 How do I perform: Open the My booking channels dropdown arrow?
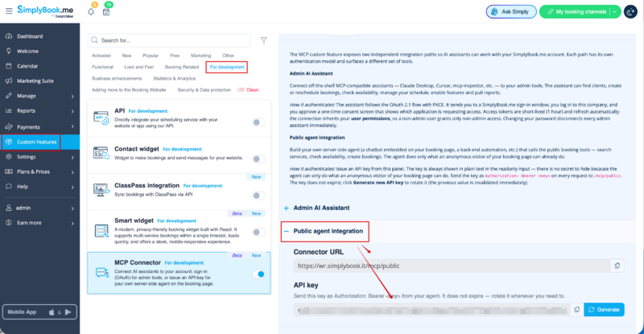click(614, 12)
